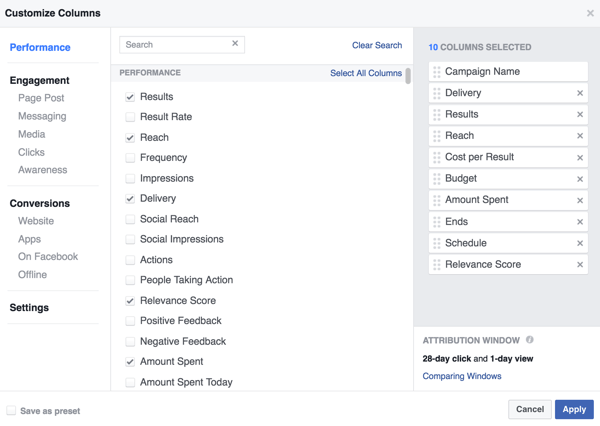Clear the search box with X icon
600x426 pixels.
pos(235,43)
